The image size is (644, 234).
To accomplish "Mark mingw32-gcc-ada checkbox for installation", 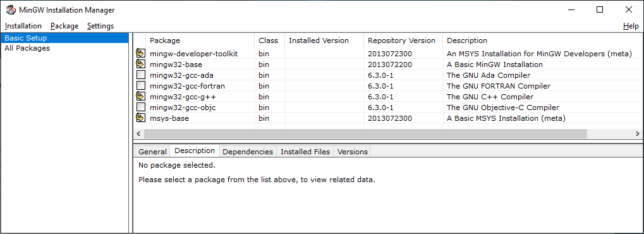I will 140,75.
